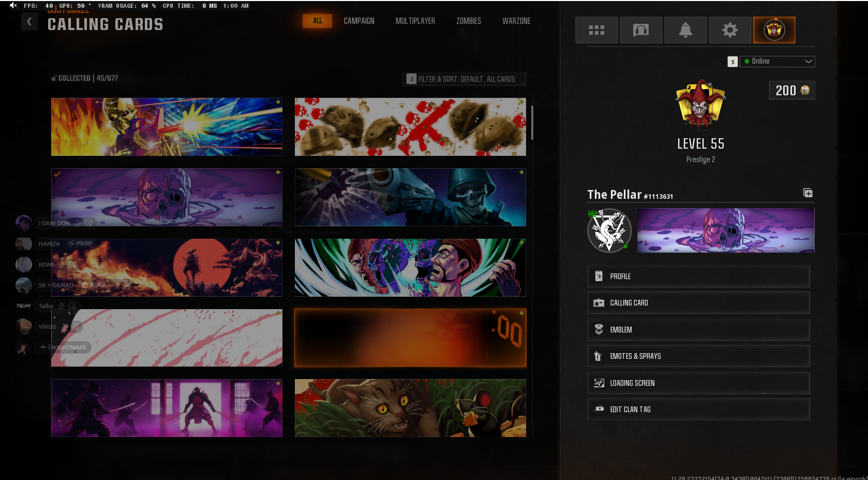Switch to the Warzone tab
Viewport: 868px width, 480px height.
pos(516,21)
